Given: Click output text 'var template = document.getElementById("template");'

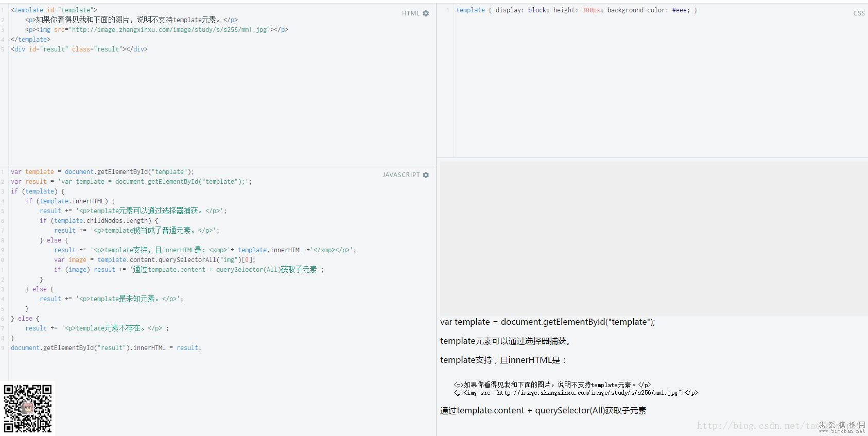Looking at the screenshot, I should (x=548, y=322).
